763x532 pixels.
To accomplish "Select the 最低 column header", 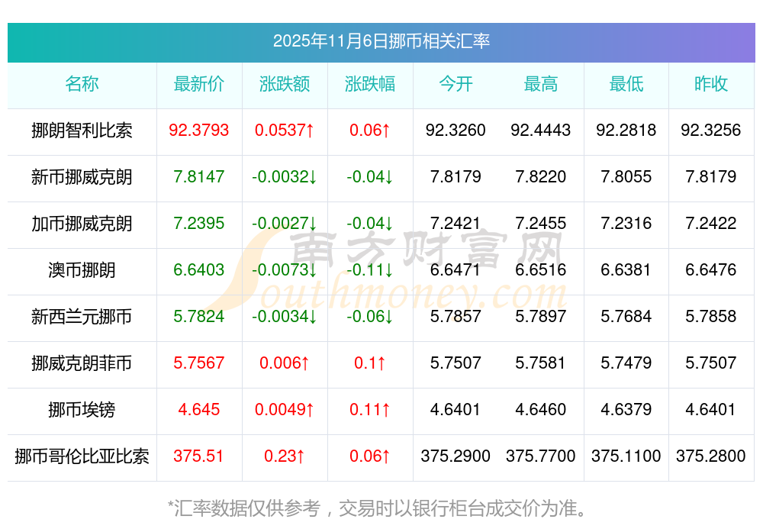I will [626, 84].
